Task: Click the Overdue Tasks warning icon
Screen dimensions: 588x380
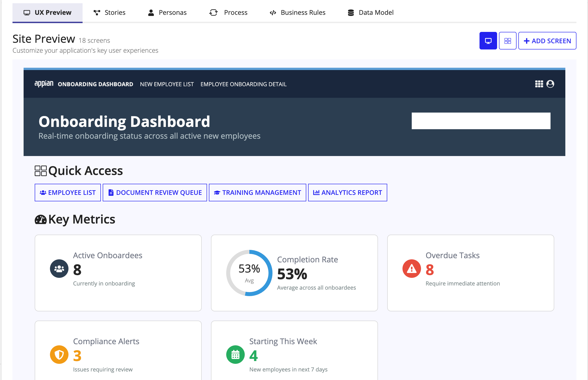Action: [x=412, y=268]
